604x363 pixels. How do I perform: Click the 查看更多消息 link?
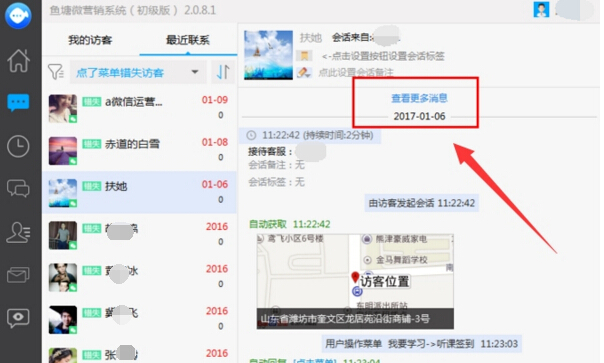pos(419,98)
